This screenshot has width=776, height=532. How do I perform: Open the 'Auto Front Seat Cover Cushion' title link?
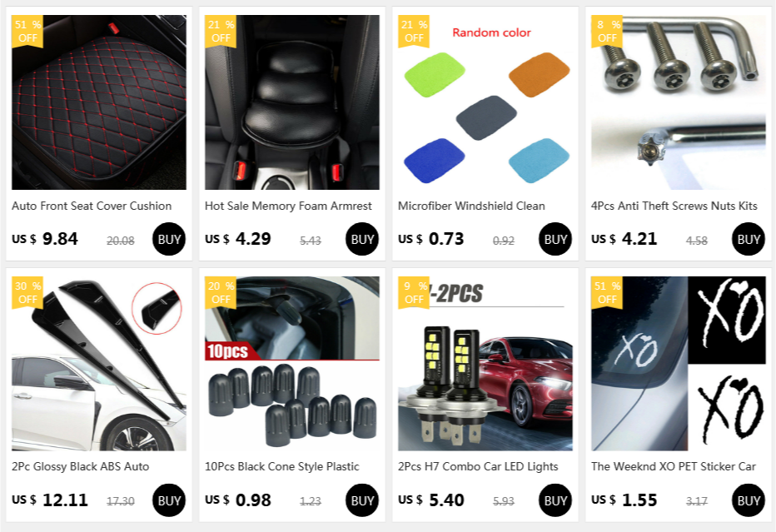click(92, 206)
